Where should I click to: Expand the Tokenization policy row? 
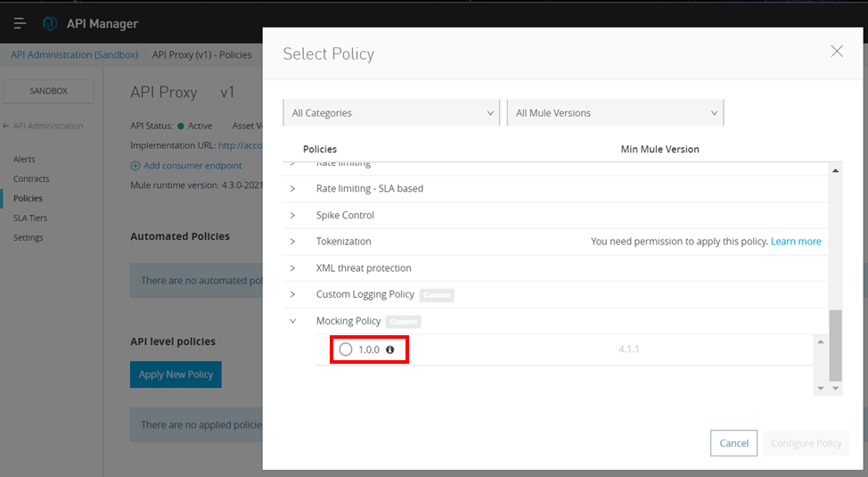point(292,242)
